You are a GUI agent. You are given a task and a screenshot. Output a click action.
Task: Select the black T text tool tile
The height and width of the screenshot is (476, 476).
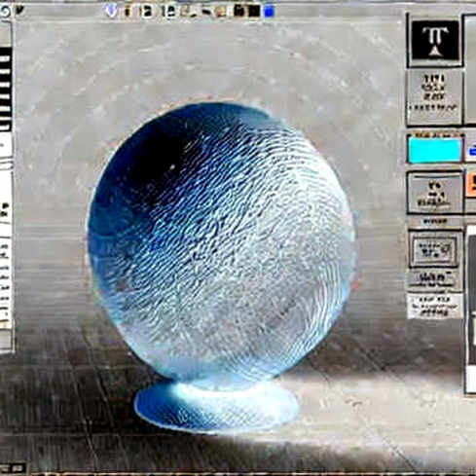pyautogui.click(x=435, y=40)
